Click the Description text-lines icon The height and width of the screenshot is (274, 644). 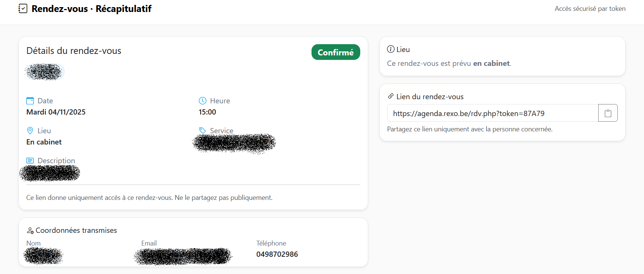30,161
